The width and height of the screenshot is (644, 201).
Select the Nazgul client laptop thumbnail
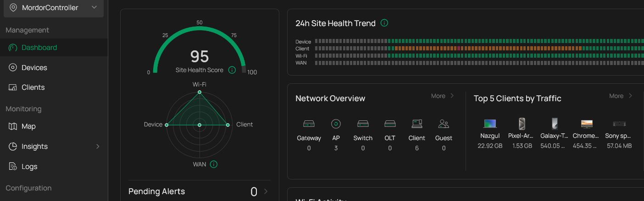[x=490, y=124]
